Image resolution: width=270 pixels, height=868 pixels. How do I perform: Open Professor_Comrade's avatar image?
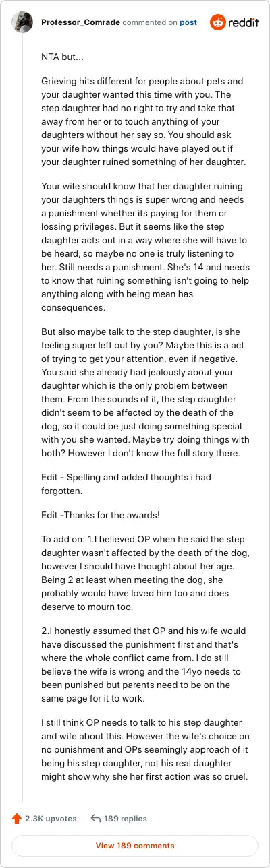pyautogui.click(x=24, y=22)
